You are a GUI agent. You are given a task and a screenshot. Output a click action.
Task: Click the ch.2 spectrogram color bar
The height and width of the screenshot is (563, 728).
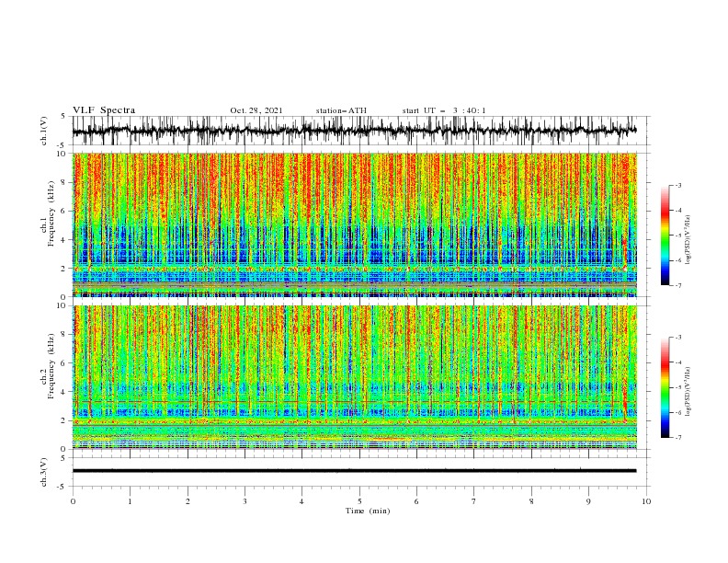(x=665, y=387)
